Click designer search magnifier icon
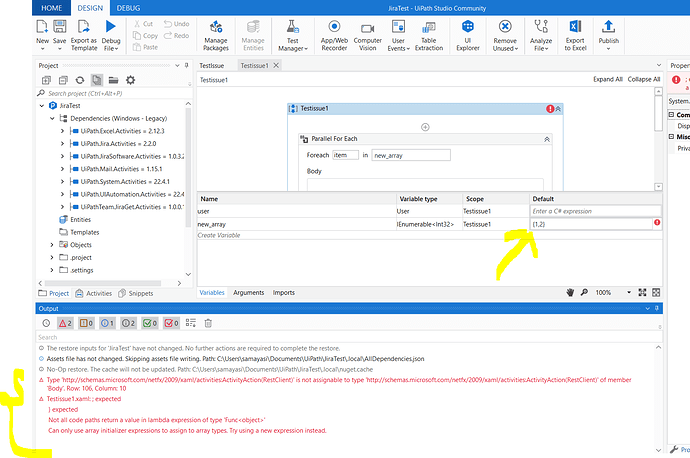This screenshot has width=690, height=458. 584,292
